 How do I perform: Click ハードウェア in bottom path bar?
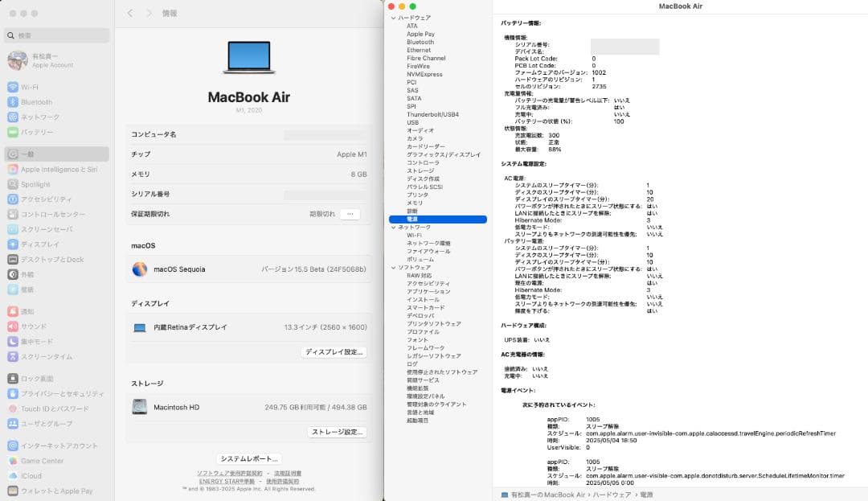pyautogui.click(x=611, y=495)
